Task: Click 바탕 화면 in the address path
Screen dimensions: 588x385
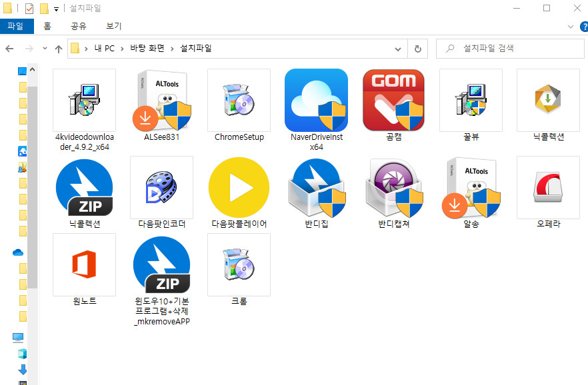Action: (147, 49)
